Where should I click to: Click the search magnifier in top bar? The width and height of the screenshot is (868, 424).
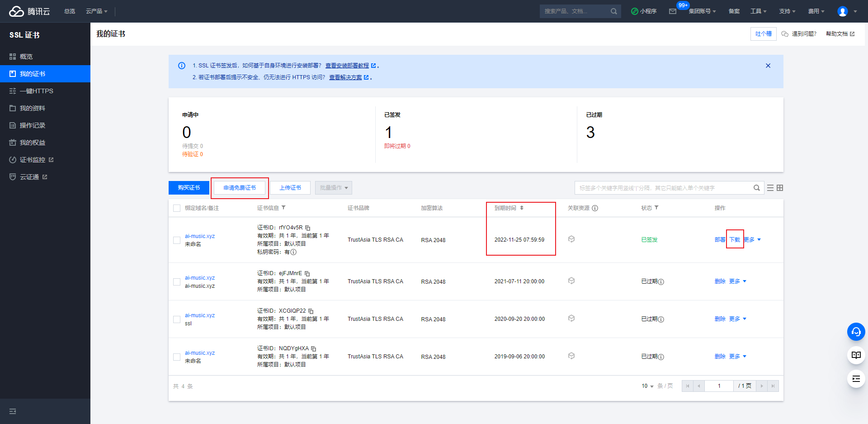click(x=613, y=11)
